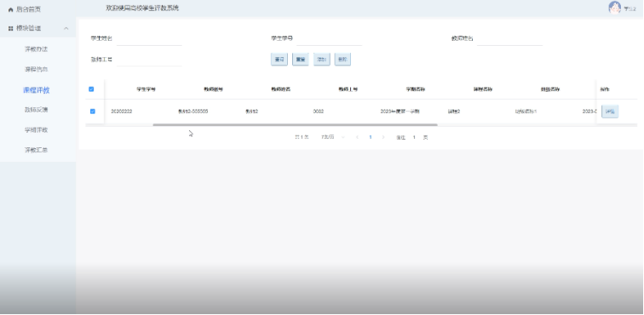Click the 2023年度第一学期 semester cell

click(400, 112)
